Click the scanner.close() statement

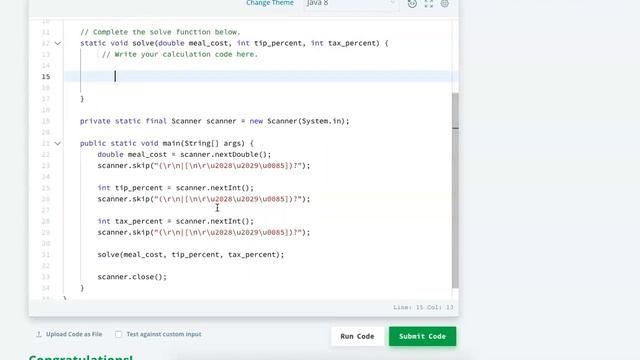pyautogui.click(x=132, y=277)
